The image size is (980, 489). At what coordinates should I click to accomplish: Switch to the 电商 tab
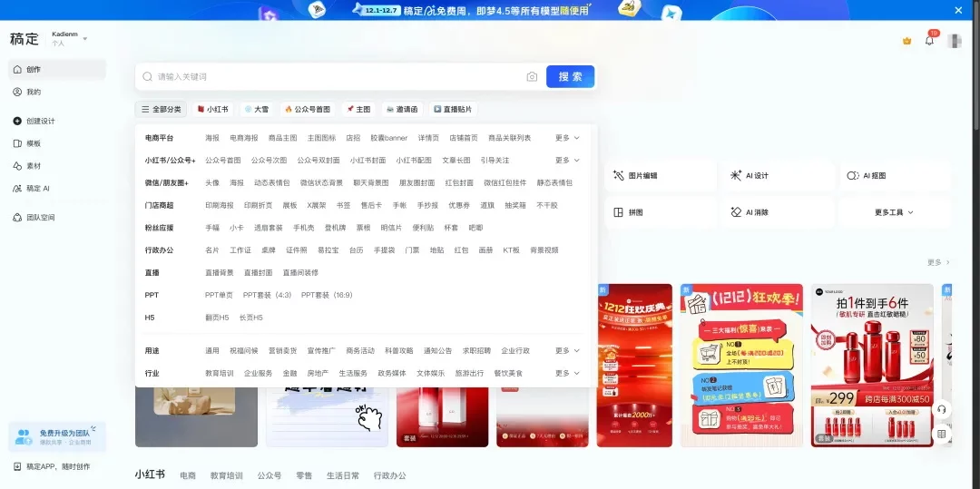pyautogui.click(x=188, y=475)
